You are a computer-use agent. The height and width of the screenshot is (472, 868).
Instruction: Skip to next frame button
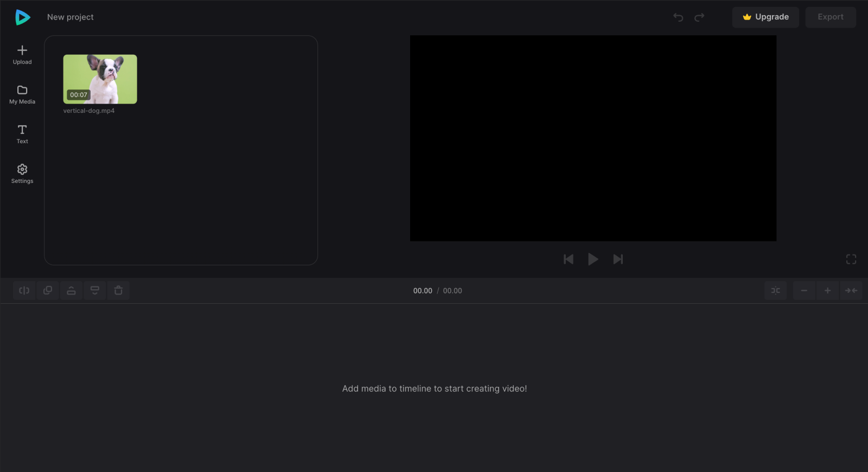618,259
